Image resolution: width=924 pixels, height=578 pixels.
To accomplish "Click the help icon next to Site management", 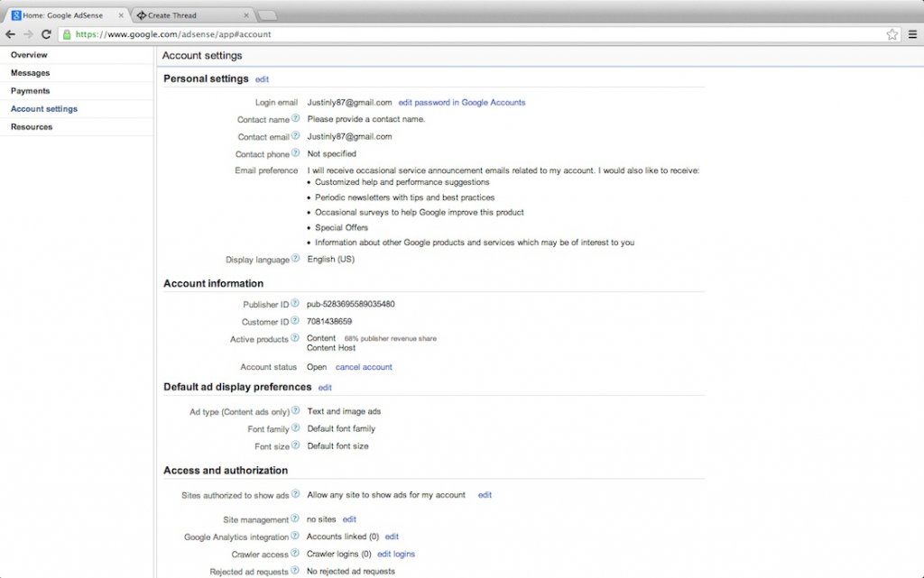I will coord(295,518).
